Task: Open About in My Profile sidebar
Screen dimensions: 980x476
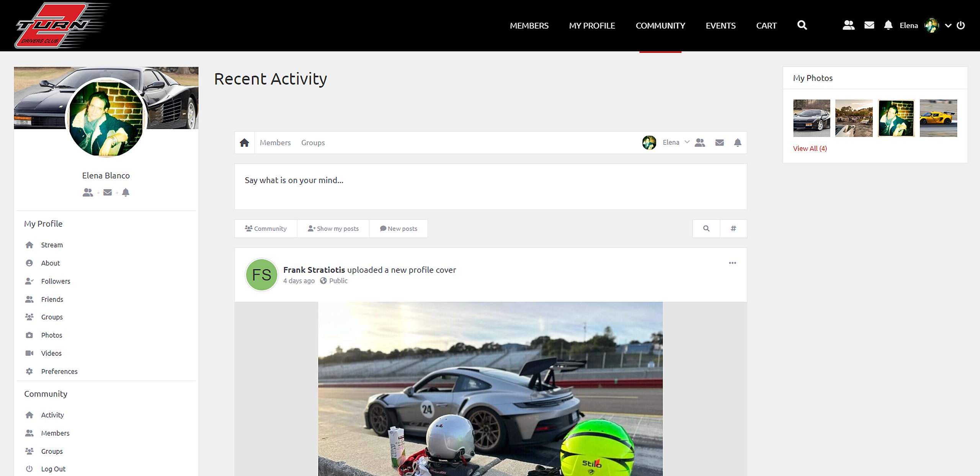Action: [x=50, y=263]
